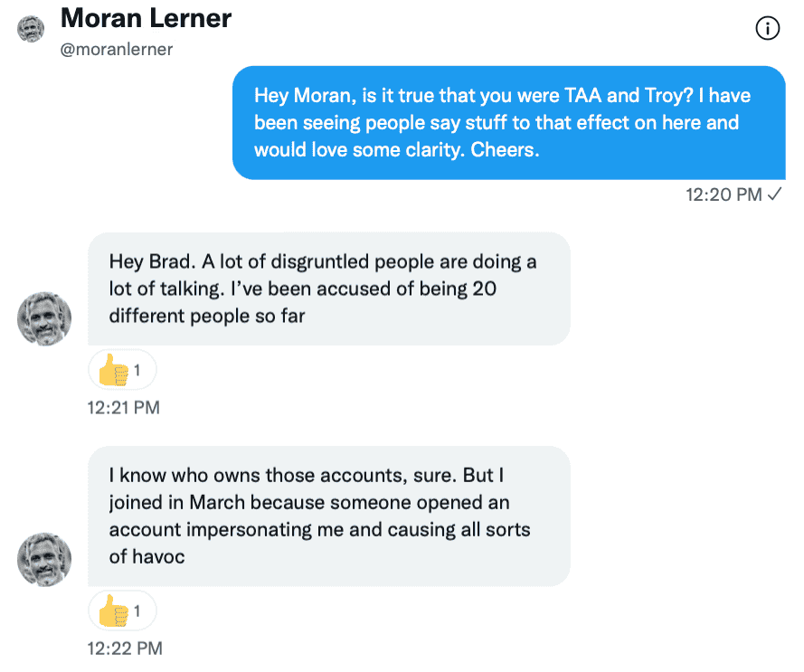The width and height of the screenshot is (804, 672).
Task: Click Moran Lerner's header profile picture
Action: (31, 29)
